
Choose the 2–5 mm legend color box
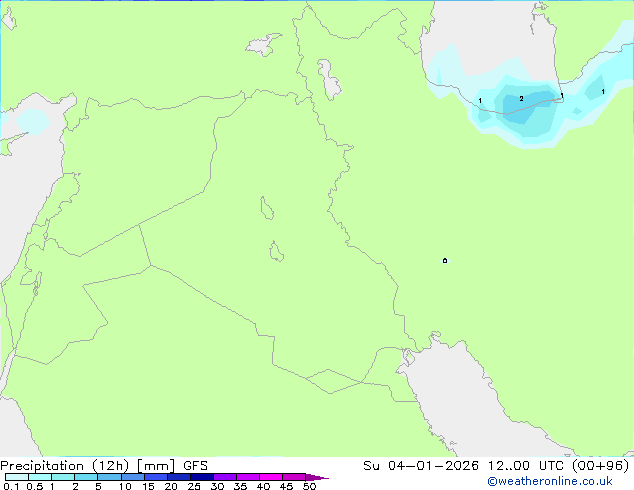86,477
